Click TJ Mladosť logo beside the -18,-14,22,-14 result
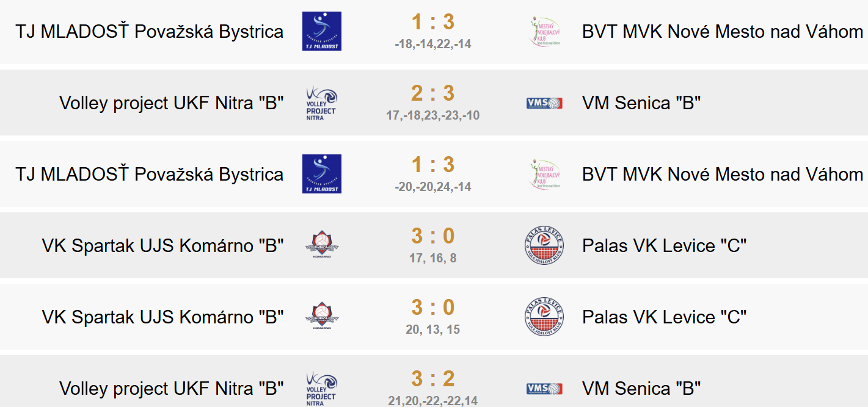The width and height of the screenshot is (868, 407). click(322, 31)
